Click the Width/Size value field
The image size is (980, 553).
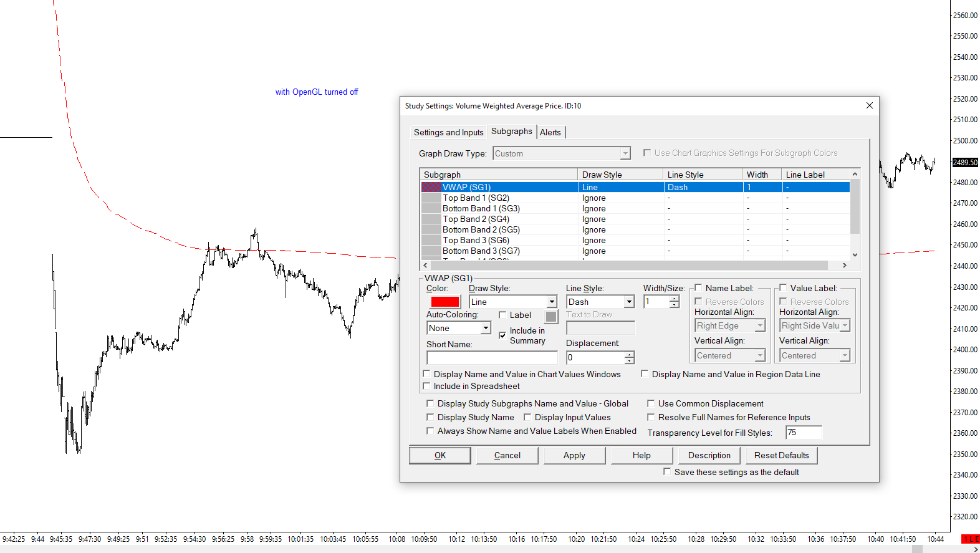click(x=656, y=302)
